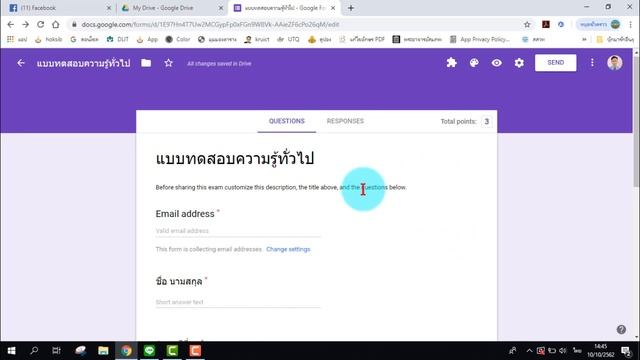Open the add-ons puzzle icon
The image size is (640, 360).
click(x=451, y=63)
